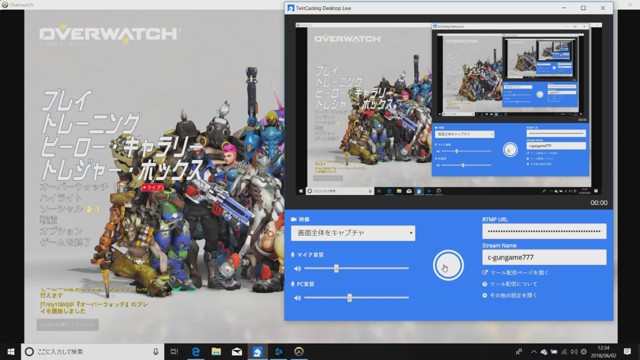This screenshot has width=640, height=360.
Task: Open the Windows Start menu
Action: pos(11,351)
